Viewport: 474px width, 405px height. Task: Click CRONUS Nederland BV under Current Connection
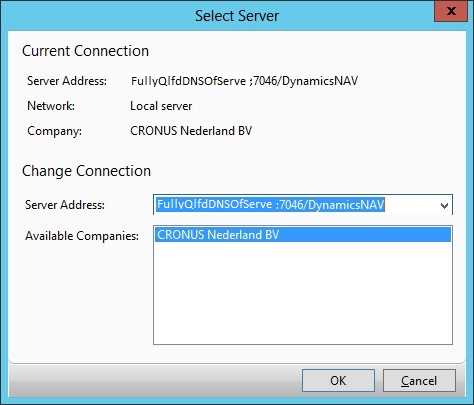[x=191, y=131]
